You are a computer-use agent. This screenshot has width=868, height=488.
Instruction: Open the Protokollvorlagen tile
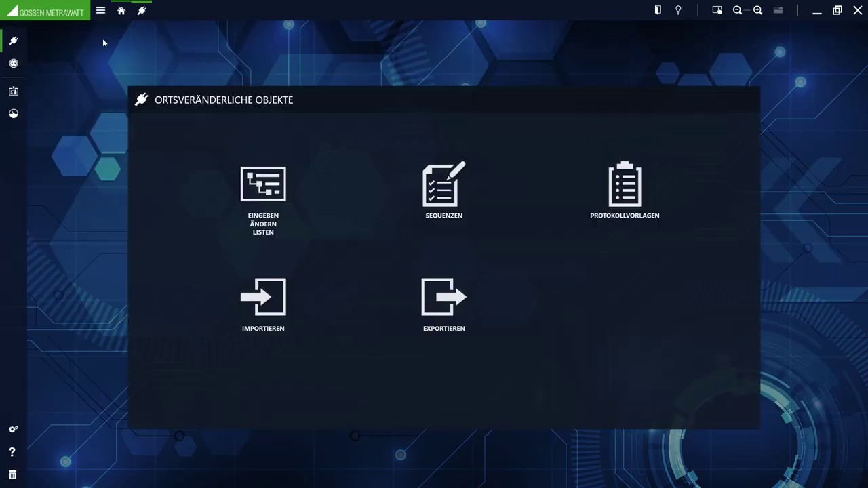point(625,190)
